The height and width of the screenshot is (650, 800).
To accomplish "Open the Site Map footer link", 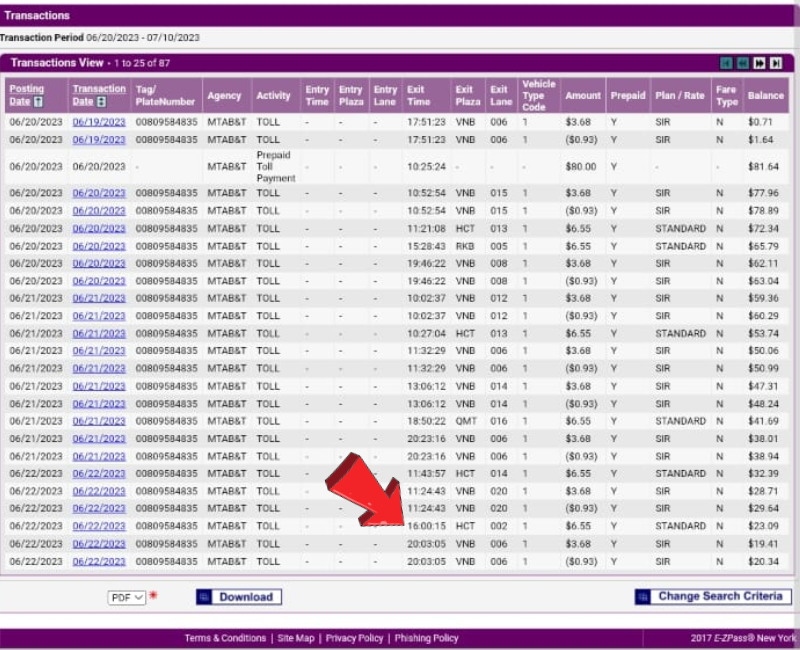I will click(296, 638).
